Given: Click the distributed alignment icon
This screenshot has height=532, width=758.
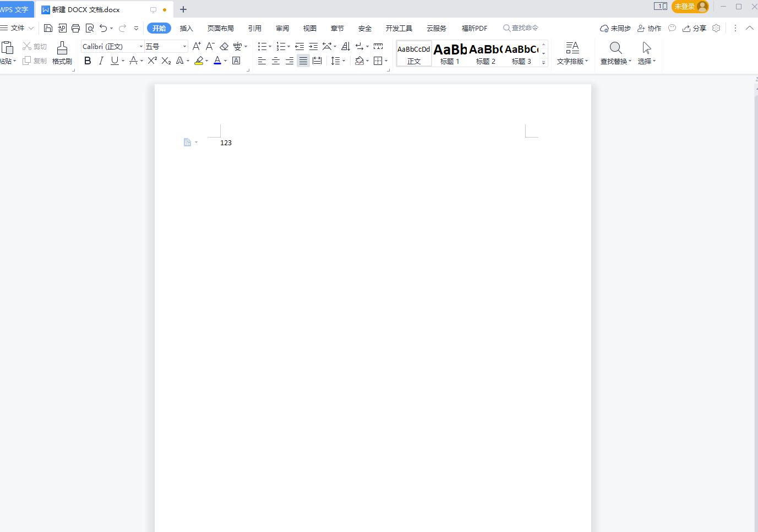Looking at the screenshot, I should click(x=317, y=61).
